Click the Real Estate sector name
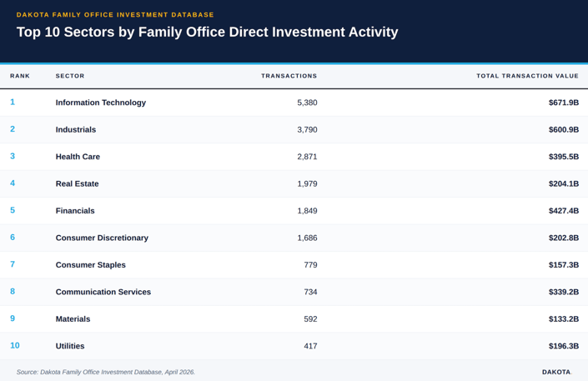588x381 pixels. click(x=78, y=183)
